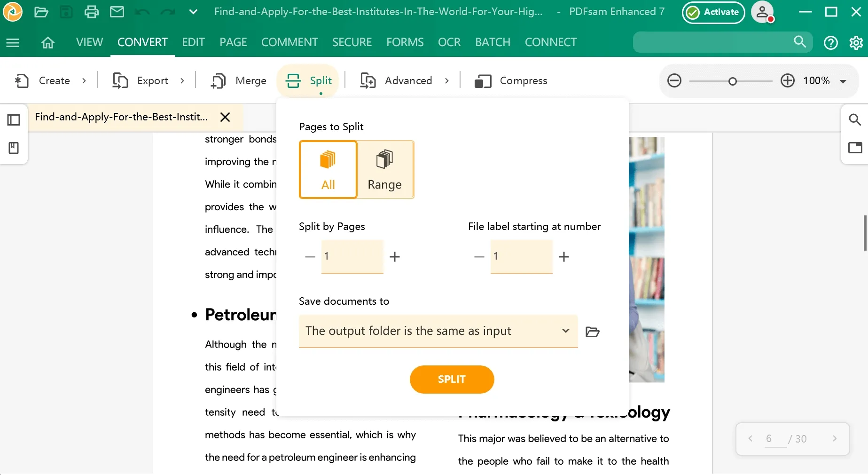Open the Save documents to dropdown
The width and height of the screenshot is (868, 475).
tap(438, 331)
